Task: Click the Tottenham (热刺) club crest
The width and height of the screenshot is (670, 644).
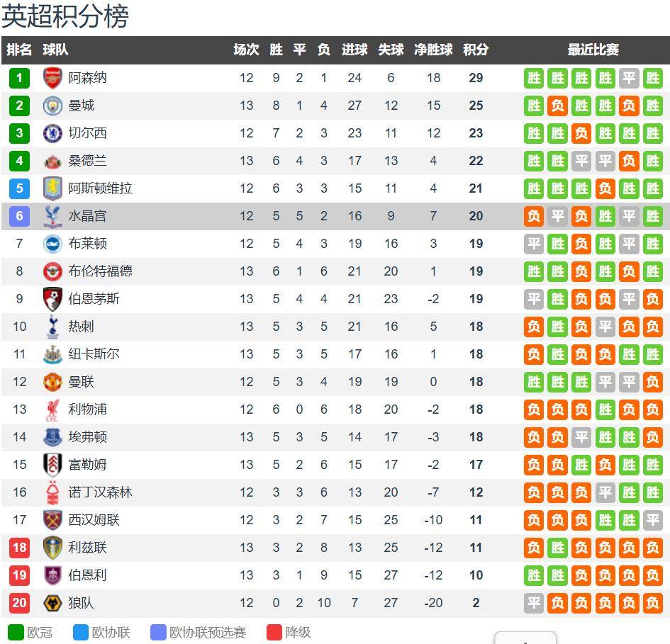Action: tap(52, 327)
